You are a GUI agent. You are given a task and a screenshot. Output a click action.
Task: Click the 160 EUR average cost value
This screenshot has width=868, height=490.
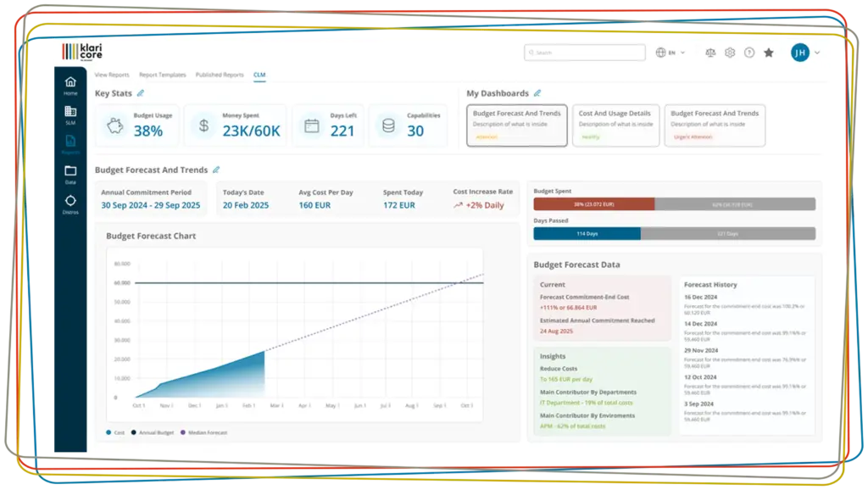pos(314,205)
